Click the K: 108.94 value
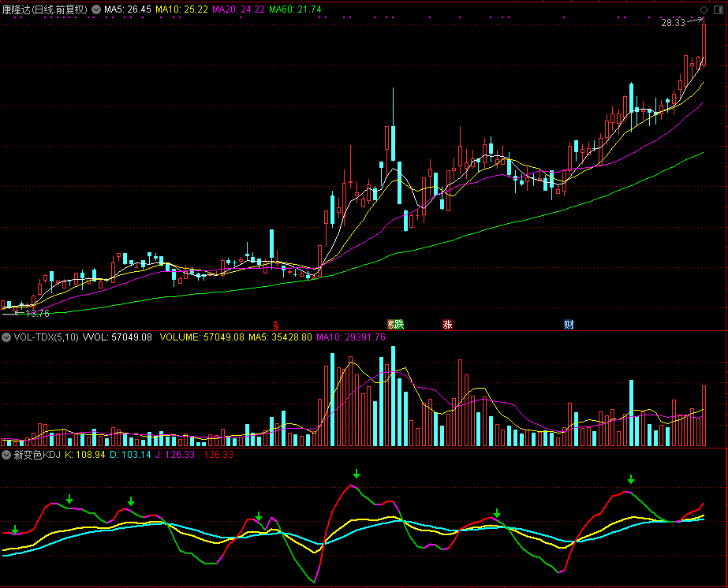The width and height of the screenshot is (728, 588). (x=85, y=455)
